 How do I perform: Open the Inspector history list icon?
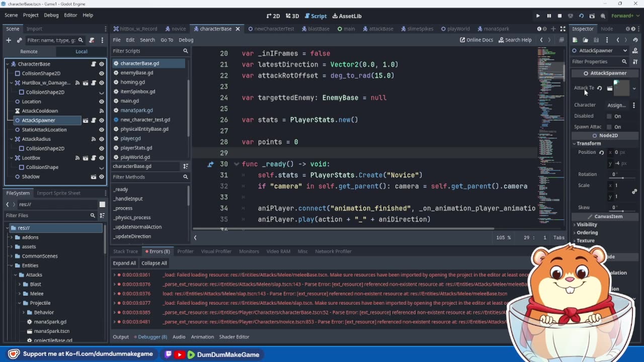(635, 40)
